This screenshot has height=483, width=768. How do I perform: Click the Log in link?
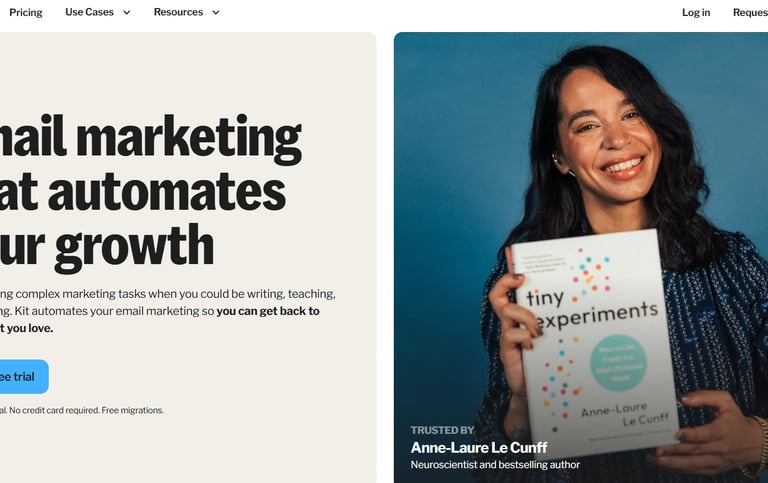point(696,13)
